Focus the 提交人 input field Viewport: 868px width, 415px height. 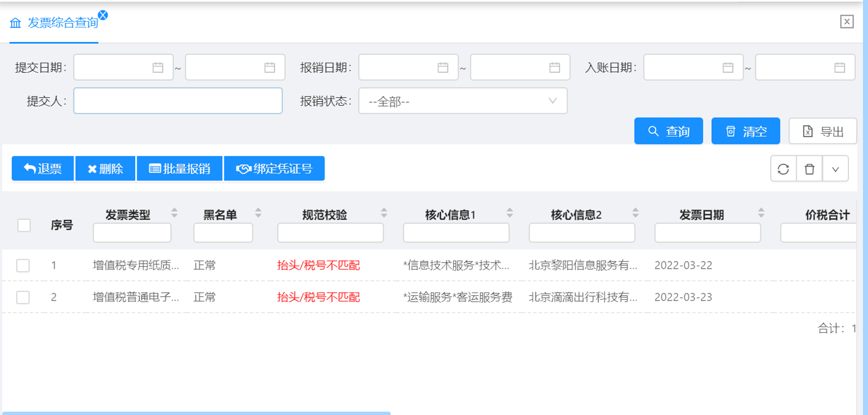(x=178, y=101)
